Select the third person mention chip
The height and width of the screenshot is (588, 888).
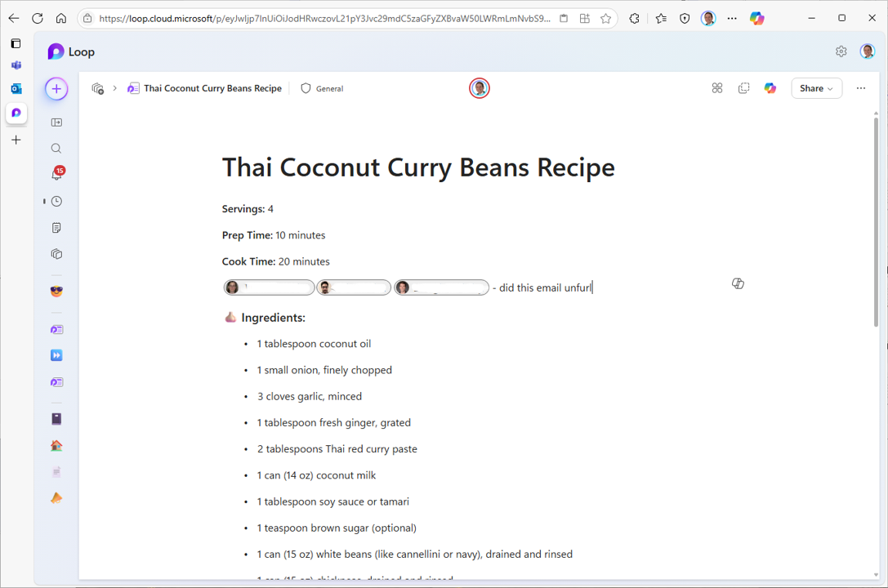coord(441,287)
